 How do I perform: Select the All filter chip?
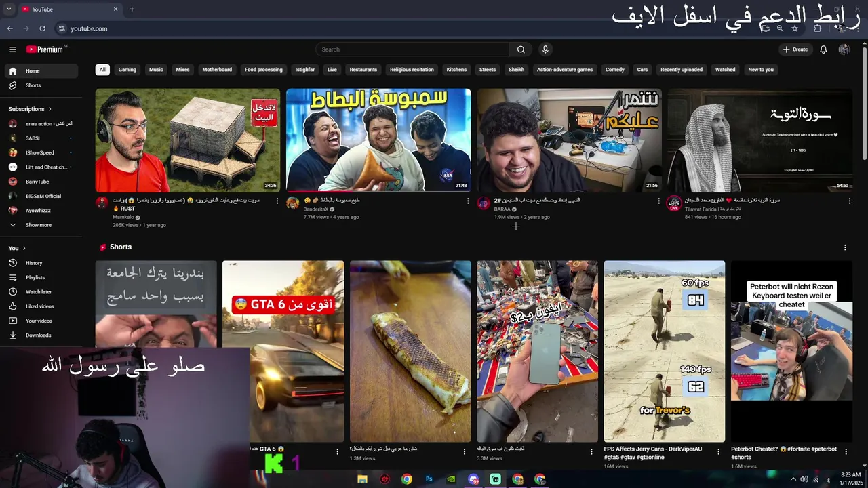(x=102, y=70)
